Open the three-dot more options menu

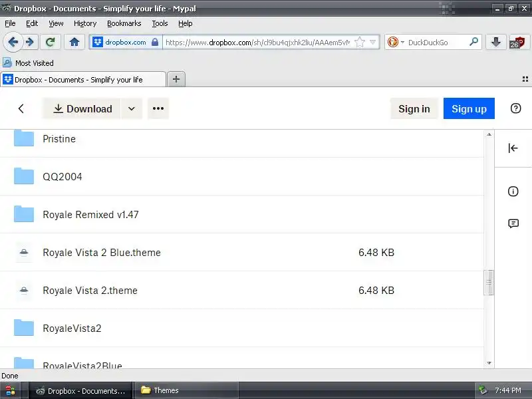pyautogui.click(x=158, y=108)
